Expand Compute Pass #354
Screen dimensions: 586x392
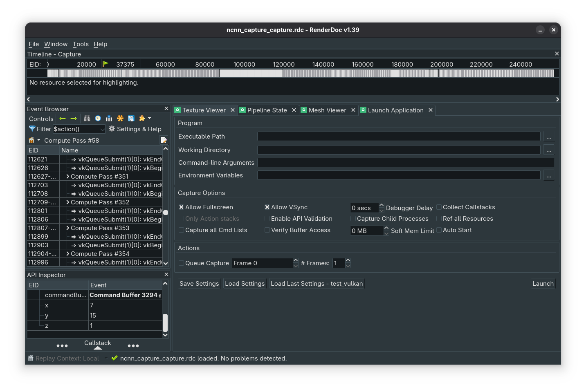pos(67,254)
